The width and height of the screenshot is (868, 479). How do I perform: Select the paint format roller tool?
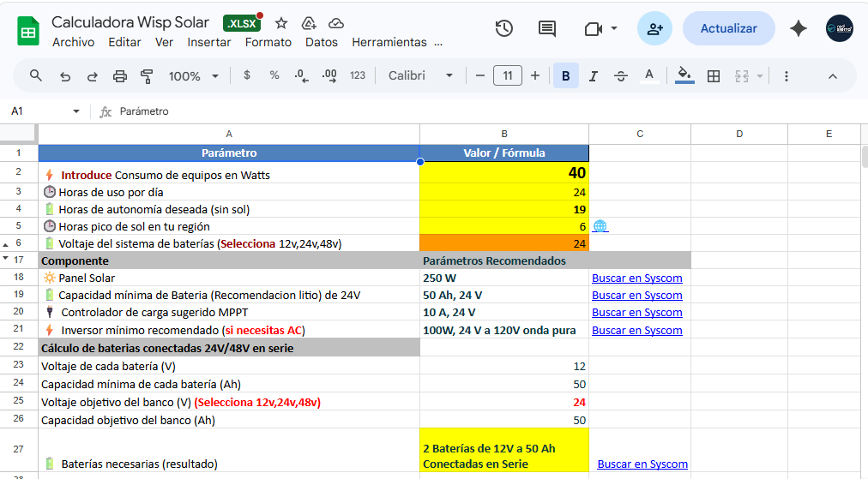tap(147, 75)
